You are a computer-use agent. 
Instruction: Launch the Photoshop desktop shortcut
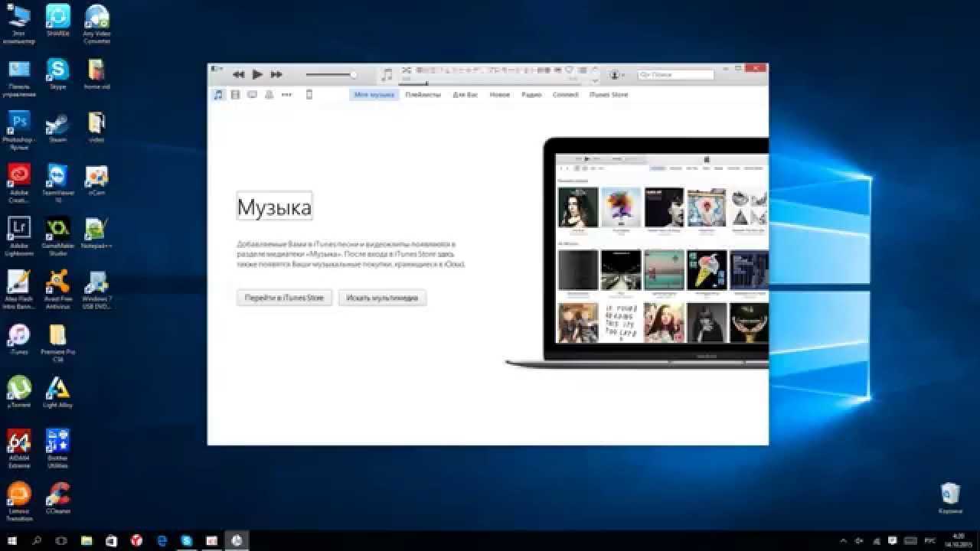tap(18, 130)
